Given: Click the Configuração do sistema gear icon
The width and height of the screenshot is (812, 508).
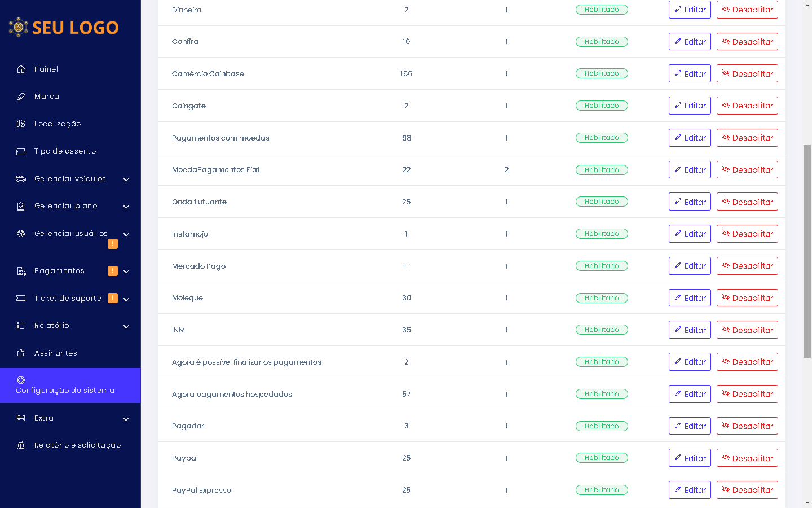Looking at the screenshot, I should click(21, 380).
